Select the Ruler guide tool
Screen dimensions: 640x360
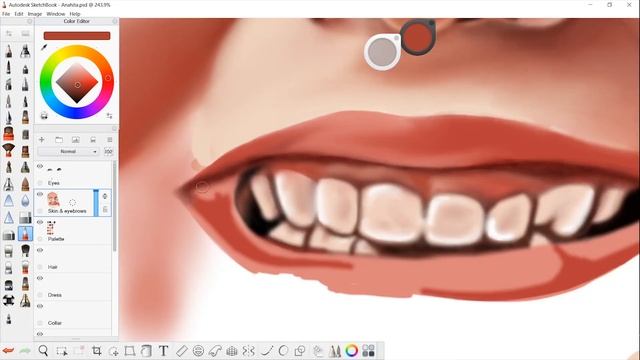point(181,351)
